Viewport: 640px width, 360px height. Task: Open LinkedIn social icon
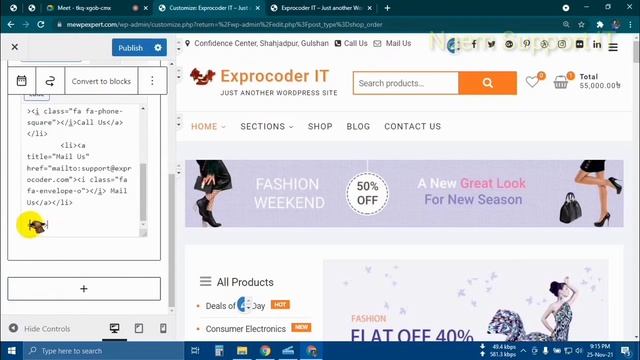point(597,44)
